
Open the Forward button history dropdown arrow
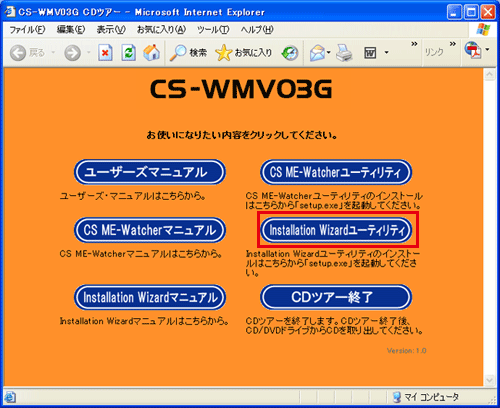coord(89,52)
